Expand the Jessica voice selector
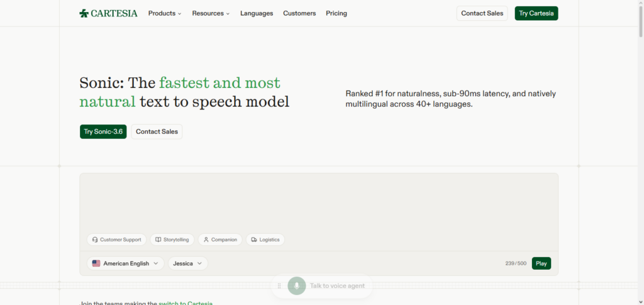The height and width of the screenshot is (305, 644). 188,263
